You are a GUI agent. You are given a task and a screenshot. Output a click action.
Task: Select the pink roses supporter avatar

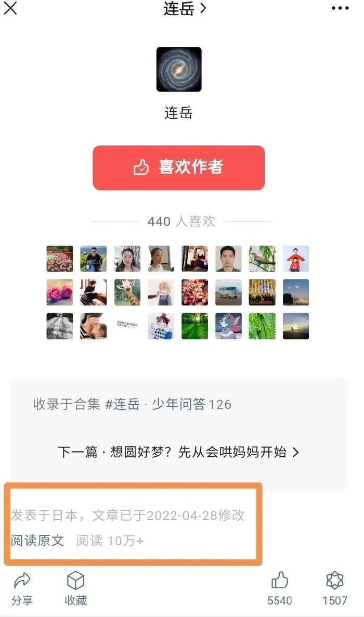point(59,292)
